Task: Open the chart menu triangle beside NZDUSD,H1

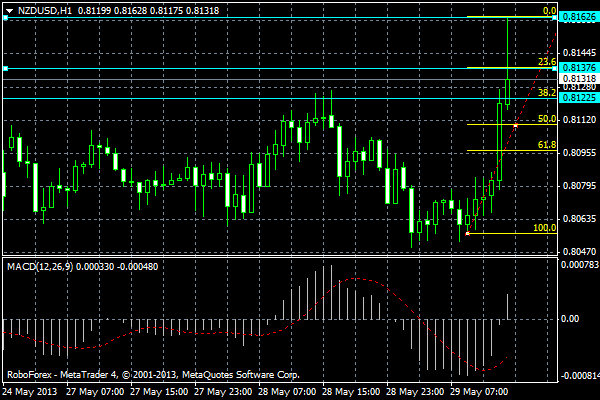Action: [10, 11]
